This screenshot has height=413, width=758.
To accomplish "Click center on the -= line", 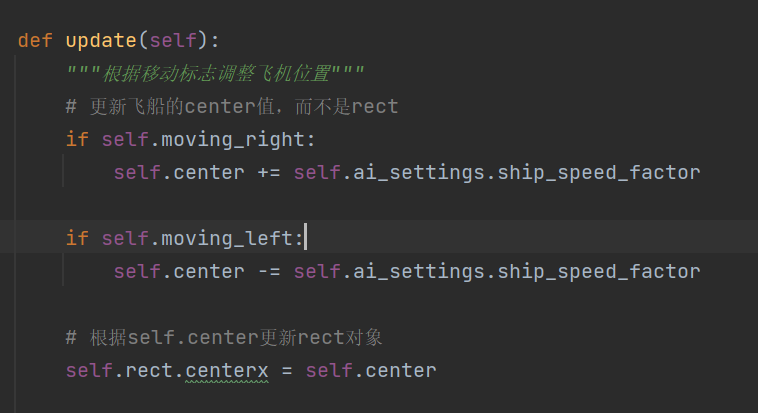I will [x=209, y=272].
